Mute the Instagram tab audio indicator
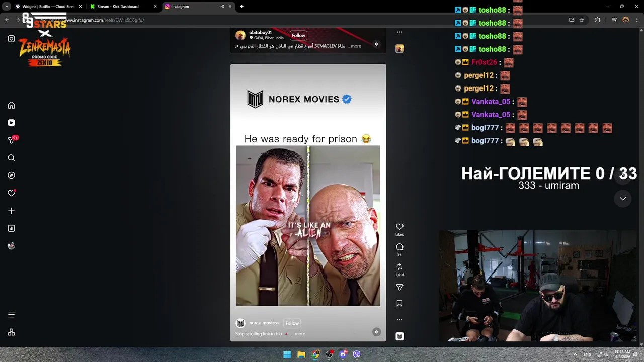 [x=222, y=7]
